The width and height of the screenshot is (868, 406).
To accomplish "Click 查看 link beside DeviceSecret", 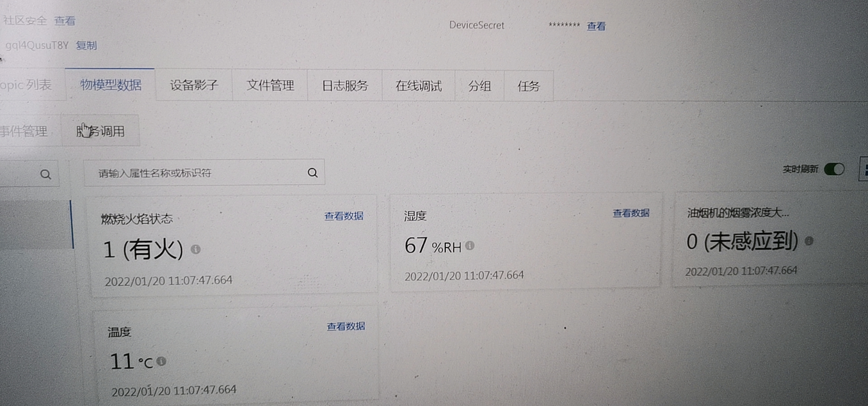I will 596,26.
